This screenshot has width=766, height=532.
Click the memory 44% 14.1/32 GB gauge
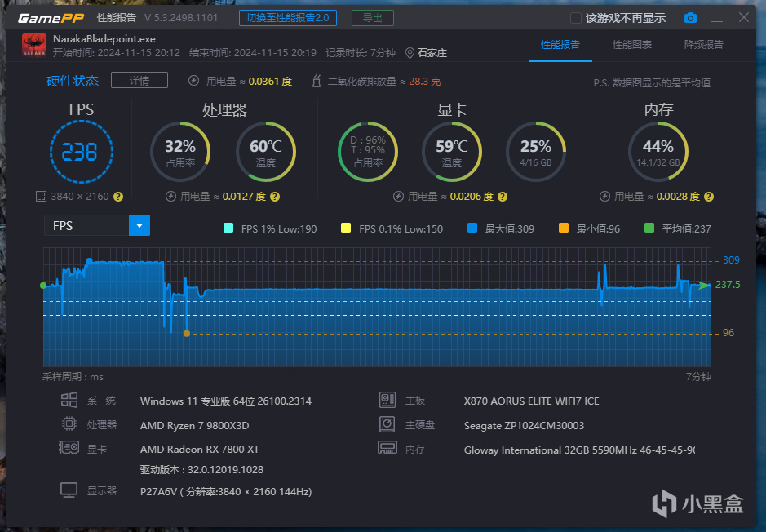pos(658,152)
